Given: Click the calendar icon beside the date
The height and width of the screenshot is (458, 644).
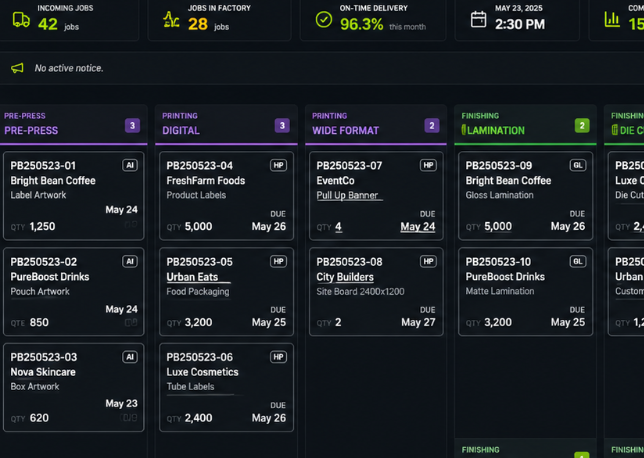Looking at the screenshot, I should pyautogui.click(x=478, y=20).
